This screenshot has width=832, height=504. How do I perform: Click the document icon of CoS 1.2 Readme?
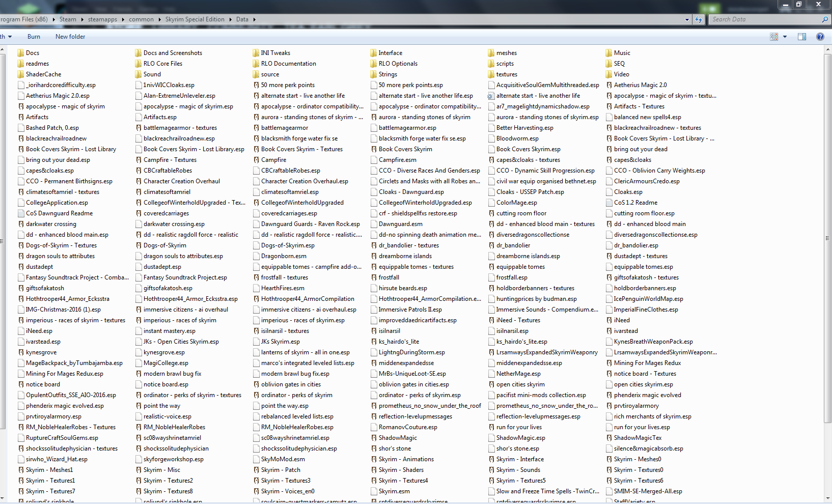click(x=609, y=203)
